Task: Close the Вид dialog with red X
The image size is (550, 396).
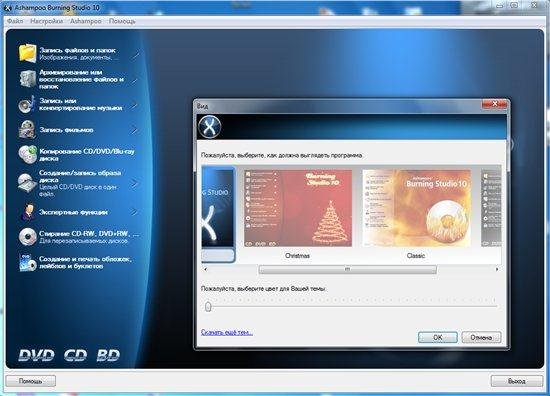Action: coord(495,104)
